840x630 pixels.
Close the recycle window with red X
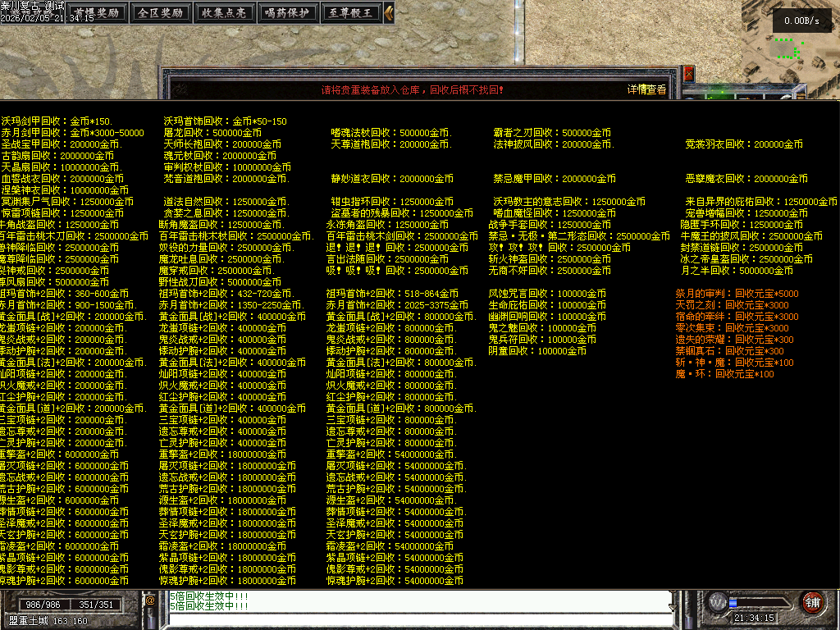pyautogui.click(x=688, y=74)
